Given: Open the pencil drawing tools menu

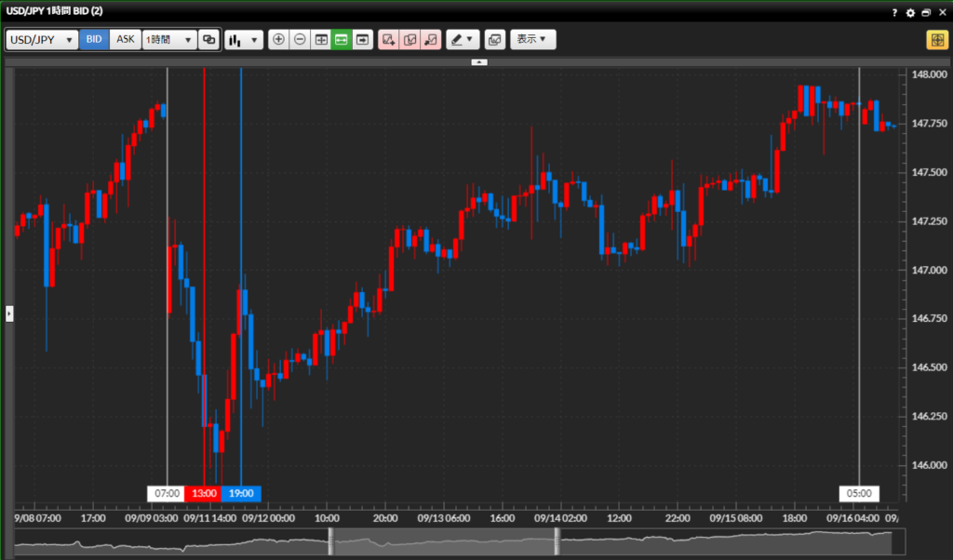Looking at the screenshot, I should (462, 40).
